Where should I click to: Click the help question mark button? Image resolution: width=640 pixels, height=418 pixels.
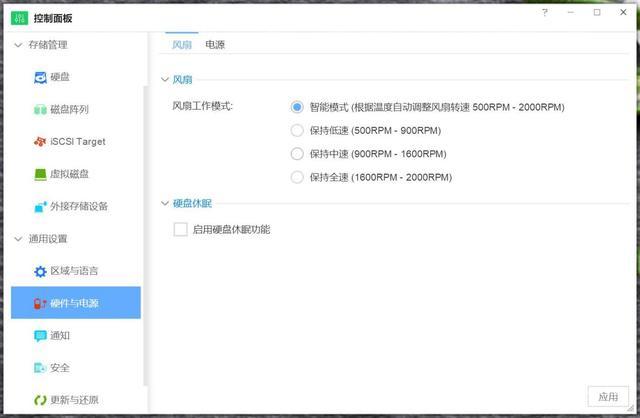[x=545, y=13]
